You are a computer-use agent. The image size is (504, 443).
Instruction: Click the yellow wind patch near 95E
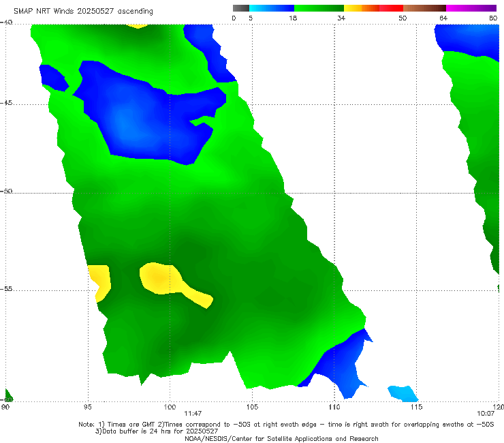pyautogui.click(x=100, y=282)
